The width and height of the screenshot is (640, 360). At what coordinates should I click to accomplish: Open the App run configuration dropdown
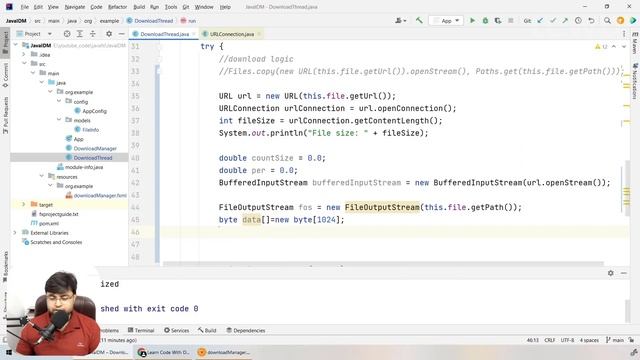point(446,20)
